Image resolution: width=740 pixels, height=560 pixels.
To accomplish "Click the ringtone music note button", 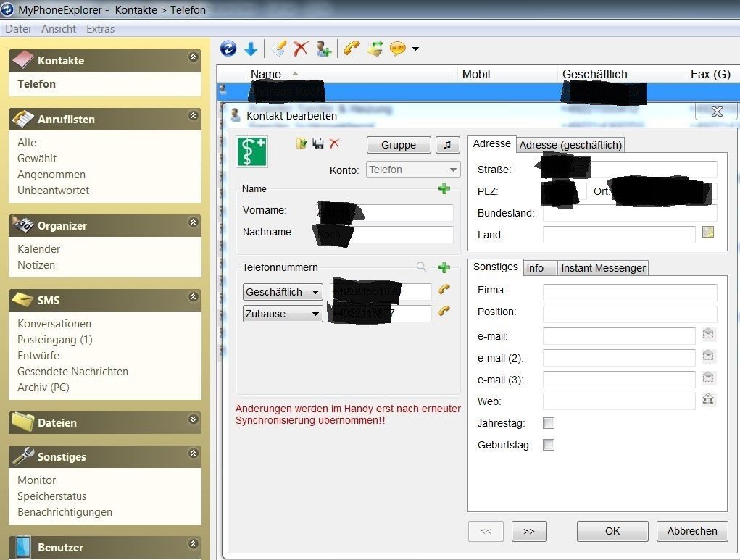I will [x=447, y=145].
